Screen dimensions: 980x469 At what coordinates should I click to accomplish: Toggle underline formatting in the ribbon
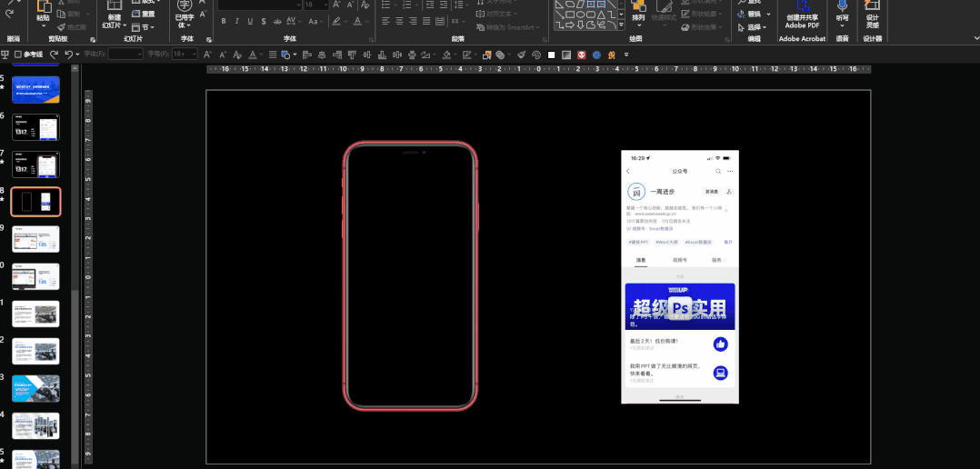click(x=252, y=21)
